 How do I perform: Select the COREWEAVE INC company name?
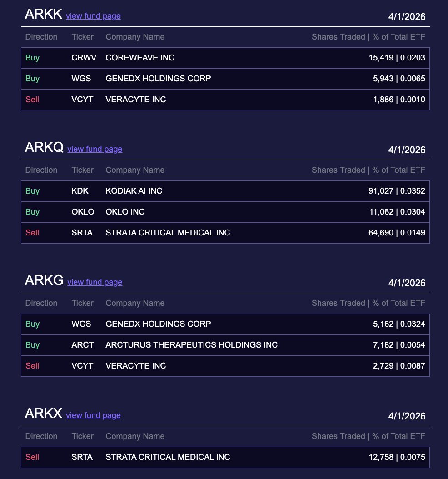pyautogui.click(x=140, y=58)
